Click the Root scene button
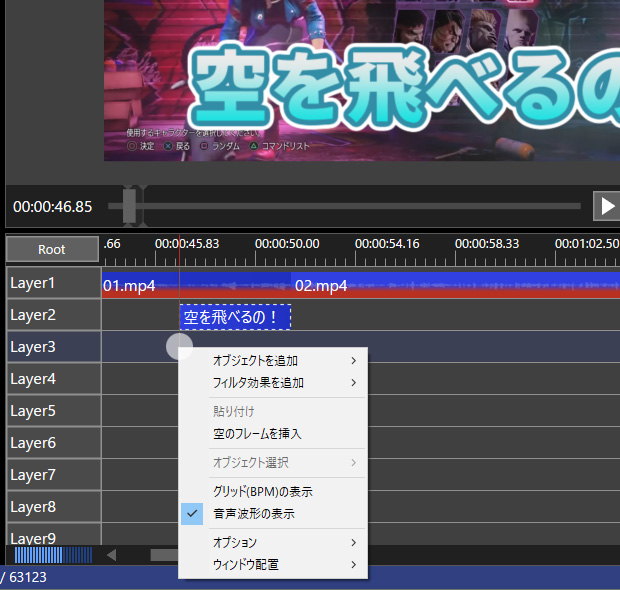The width and height of the screenshot is (620, 590). click(52, 249)
